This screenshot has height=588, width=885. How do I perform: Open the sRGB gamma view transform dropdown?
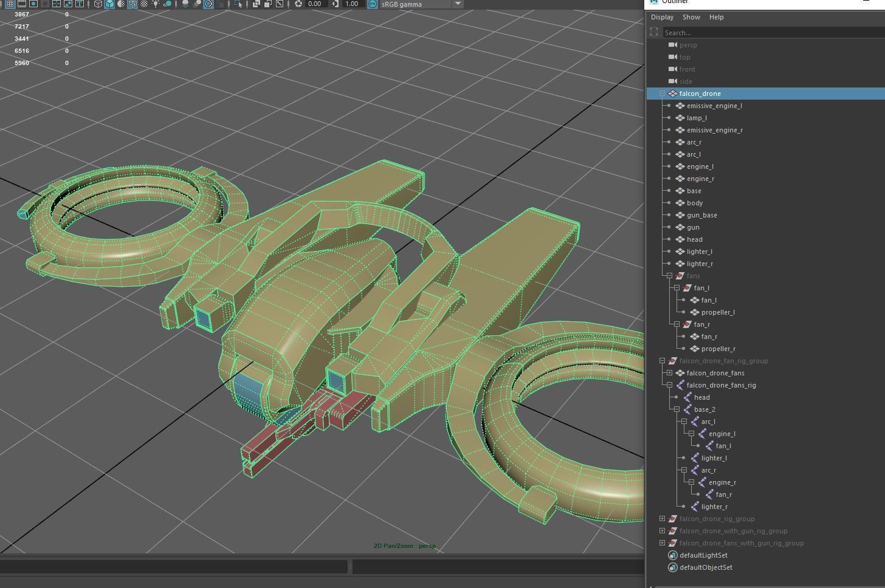pyautogui.click(x=421, y=4)
